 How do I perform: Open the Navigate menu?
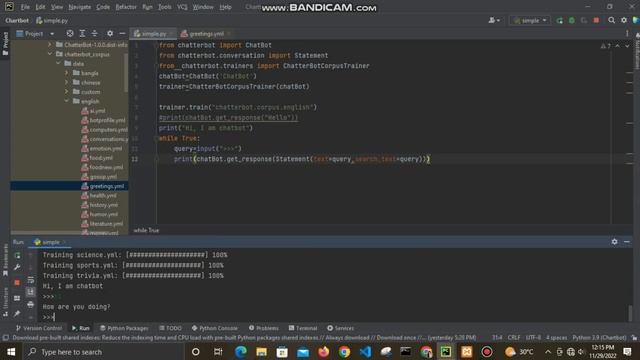point(80,7)
